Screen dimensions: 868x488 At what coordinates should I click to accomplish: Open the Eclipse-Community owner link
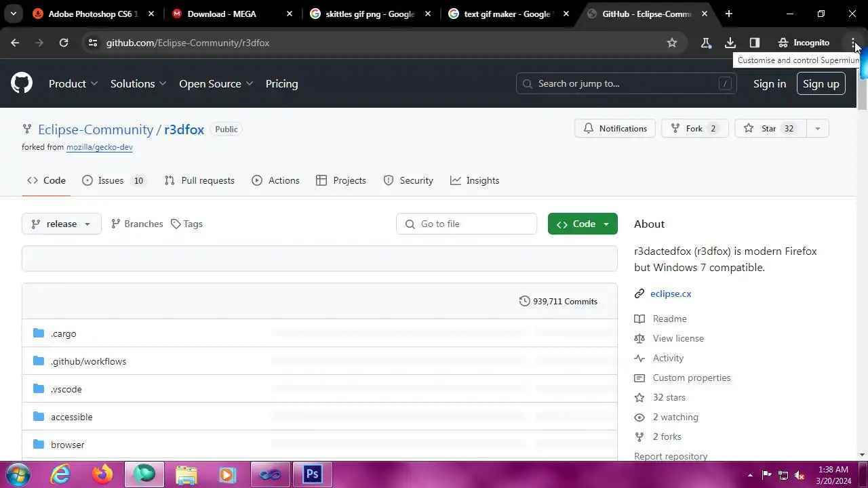click(x=96, y=129)
